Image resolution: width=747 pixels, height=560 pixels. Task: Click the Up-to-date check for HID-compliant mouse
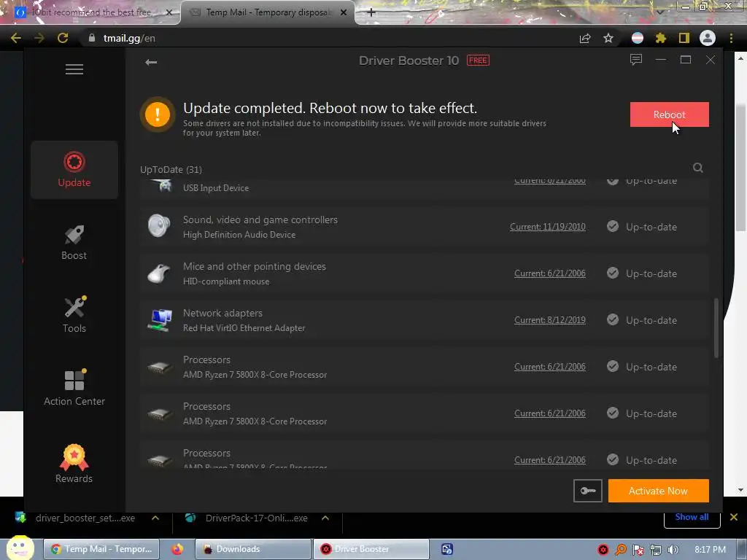tap(613, 273)
